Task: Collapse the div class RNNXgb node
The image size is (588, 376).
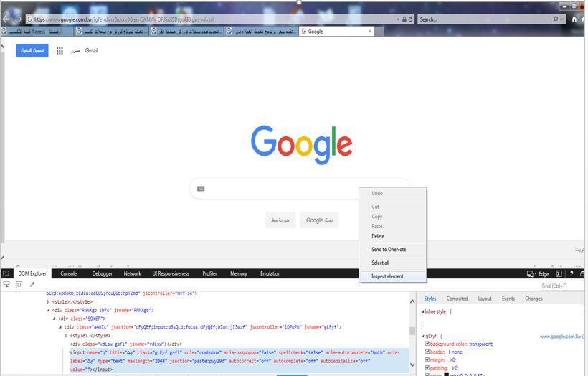Action: [x=48, y=310]
